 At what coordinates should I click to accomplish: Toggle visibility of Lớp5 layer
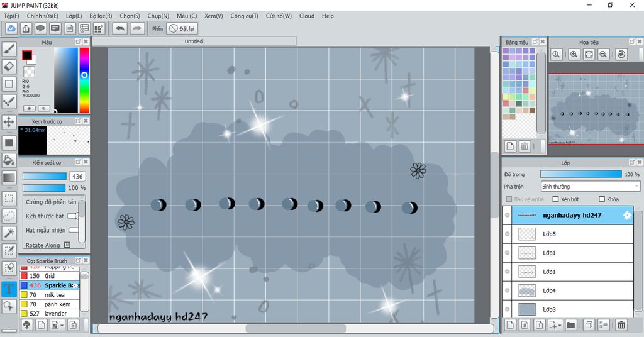508,234
